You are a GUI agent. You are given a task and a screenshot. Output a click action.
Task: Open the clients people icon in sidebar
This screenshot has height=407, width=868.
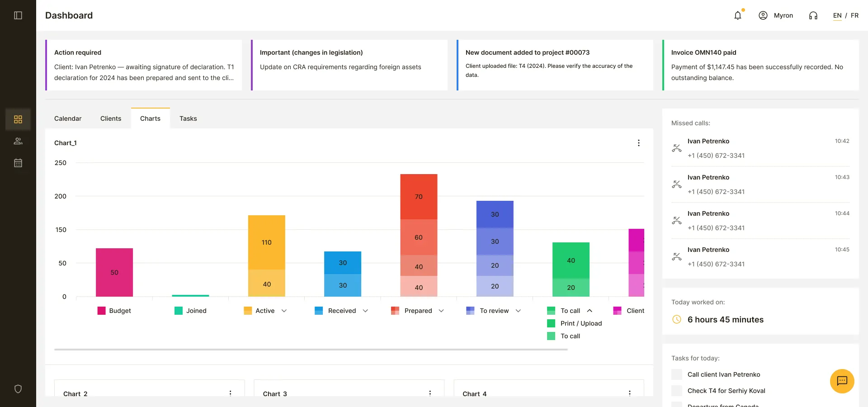18,141
